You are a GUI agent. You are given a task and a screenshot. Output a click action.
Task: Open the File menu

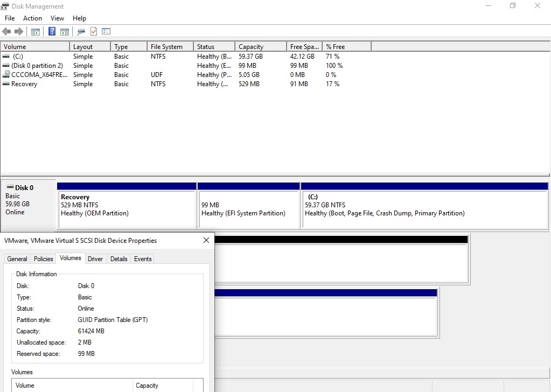[x=10, y=18]
